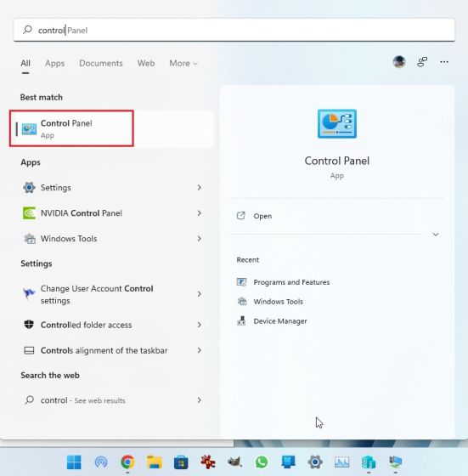
Task: Click the GIMP icon on taskbar
Action: 234,462
